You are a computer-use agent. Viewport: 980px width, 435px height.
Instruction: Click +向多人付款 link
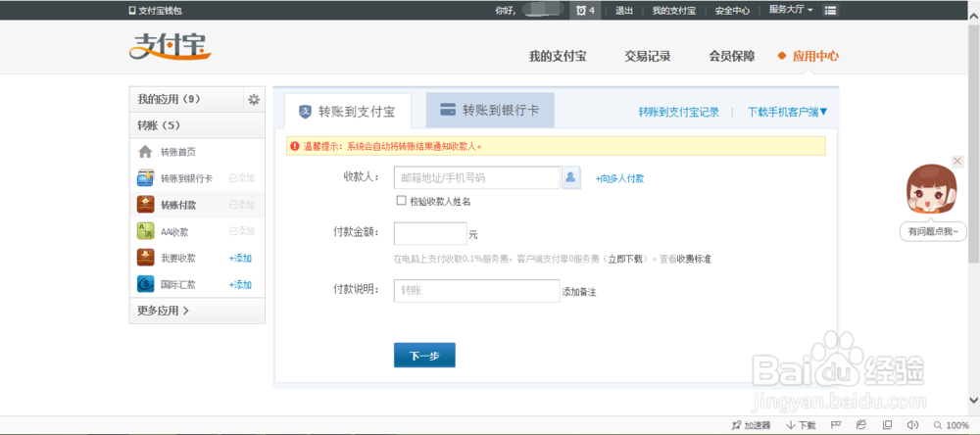point(618,178)
